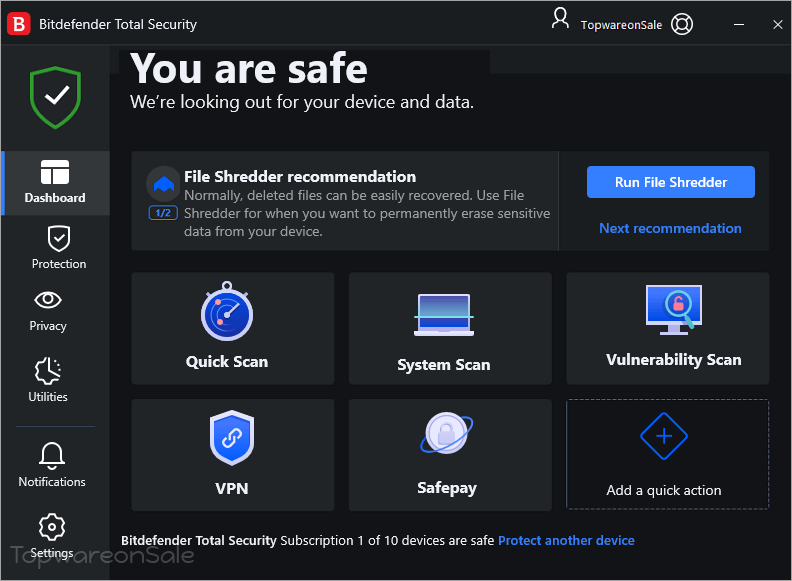Viewport: 792px width, 581px height.
Task: Add a quick action tile
Action: pos(668,454)
